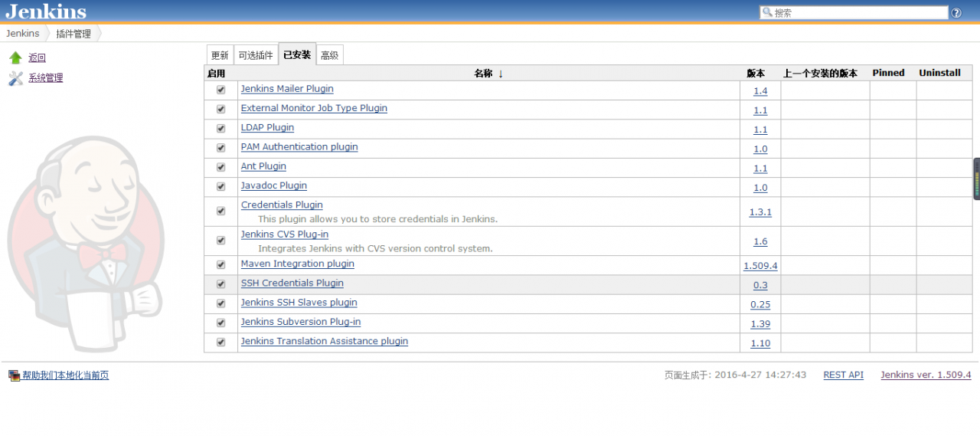Open Maven Integration plugin link
Viewport: 980px width, 436px height.
point(298,264)
